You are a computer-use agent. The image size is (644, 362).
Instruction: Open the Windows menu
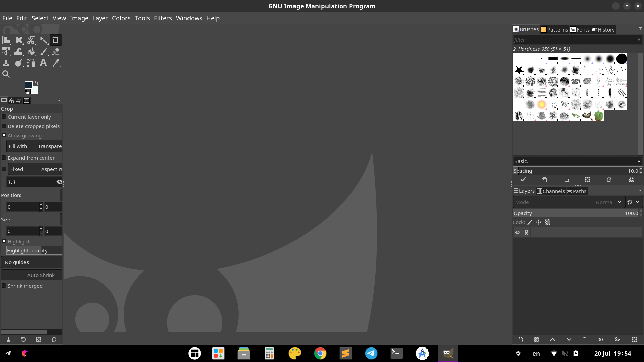(x=189, y=18)
